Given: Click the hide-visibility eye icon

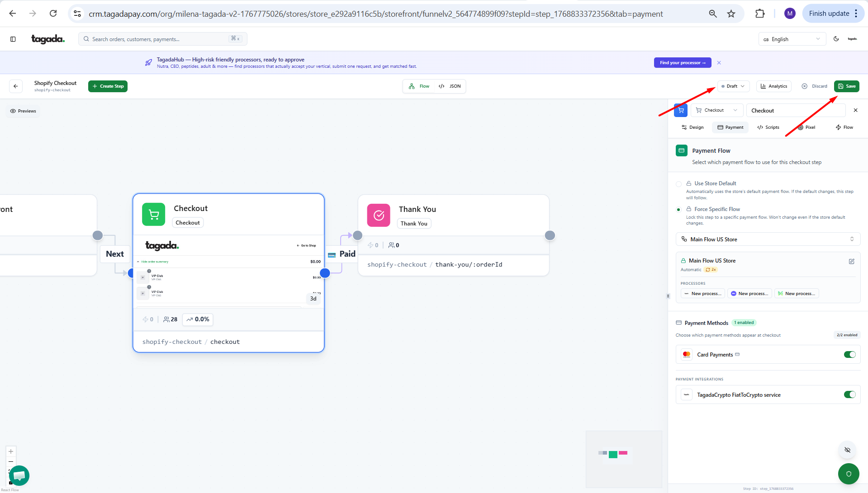Looking at the screenshot, I should (x=847, y=450).
